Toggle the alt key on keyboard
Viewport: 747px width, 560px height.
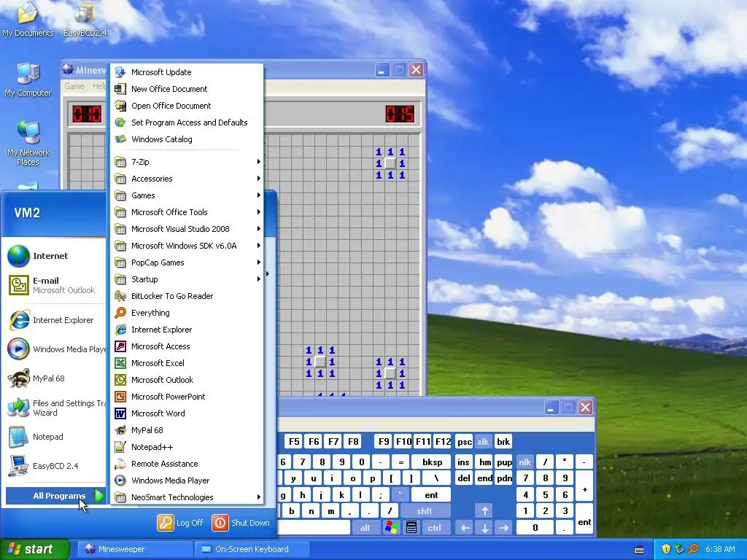[365, 528]
